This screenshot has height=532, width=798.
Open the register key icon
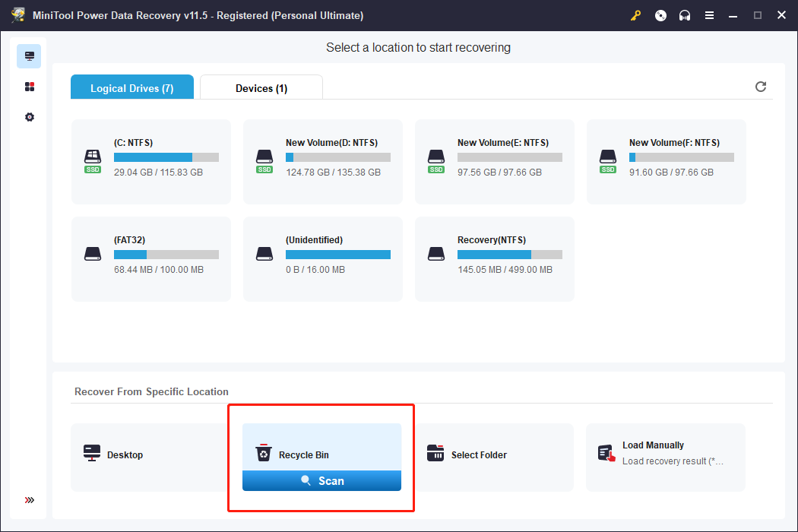tap(635, 15)
